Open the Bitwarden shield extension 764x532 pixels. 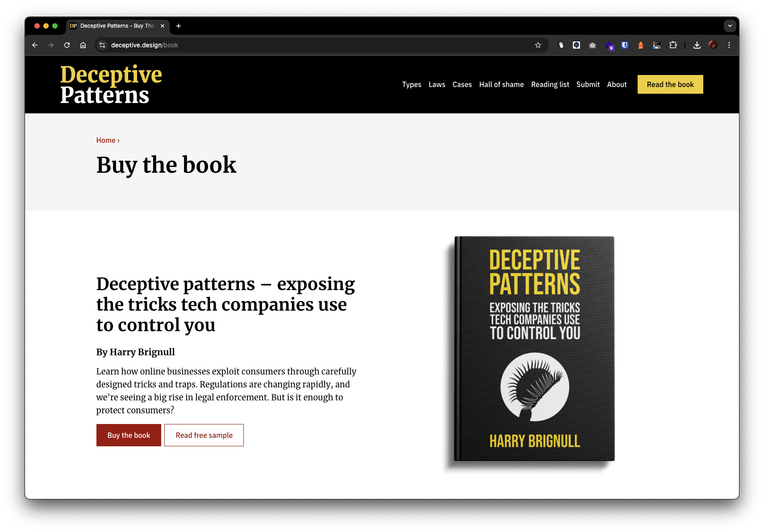coord(625,45)
